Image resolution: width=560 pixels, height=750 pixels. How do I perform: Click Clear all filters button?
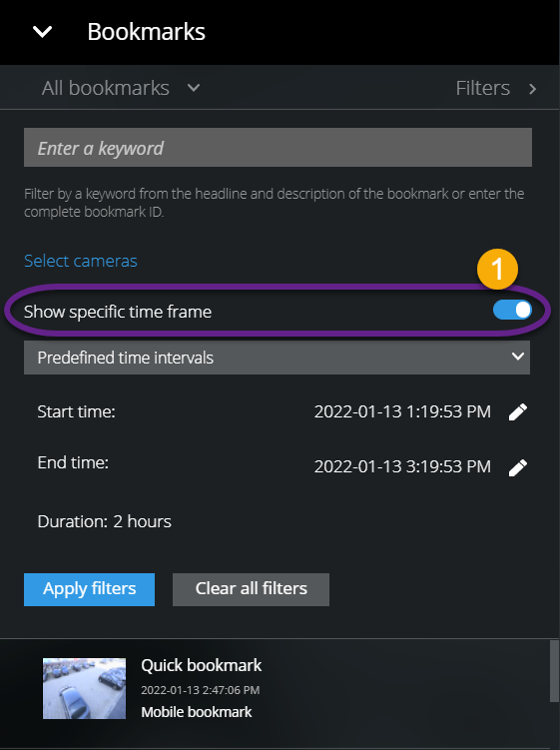tap(252, 589)
